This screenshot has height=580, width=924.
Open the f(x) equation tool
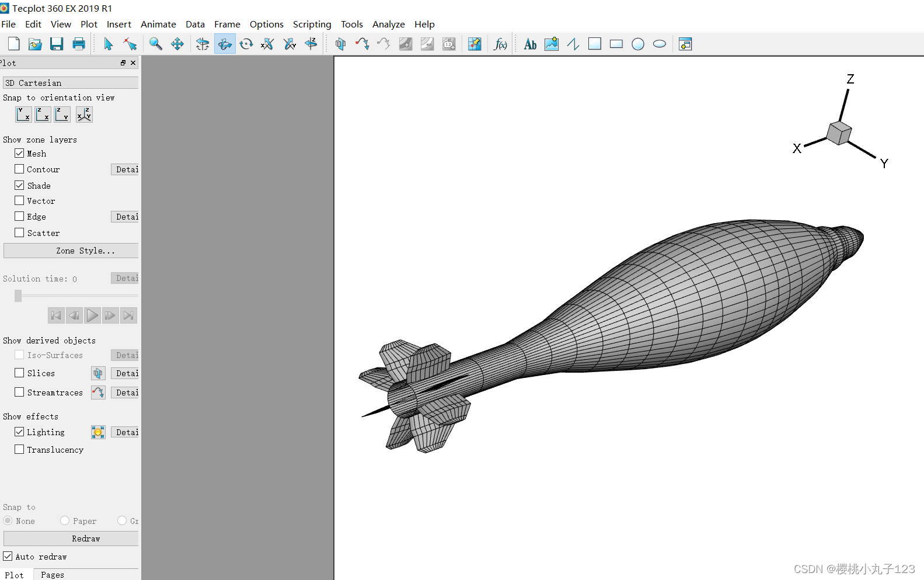click(500, 44)
